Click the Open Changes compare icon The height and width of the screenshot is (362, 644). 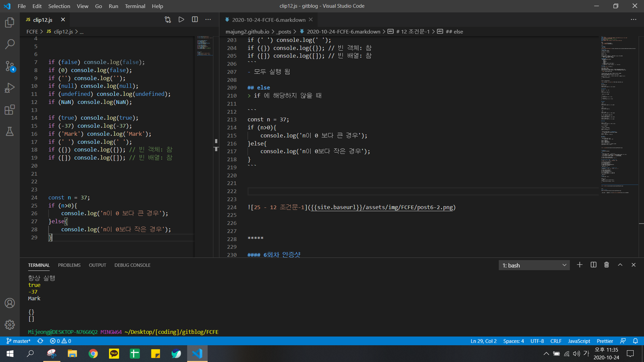click(x=168, y=20)
